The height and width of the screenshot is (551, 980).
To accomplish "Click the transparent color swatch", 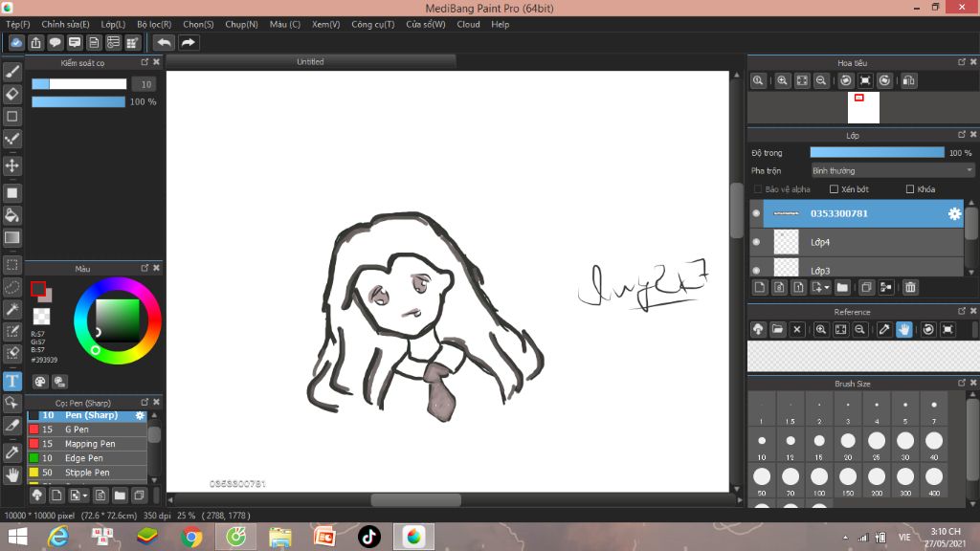I will (41, 316).
